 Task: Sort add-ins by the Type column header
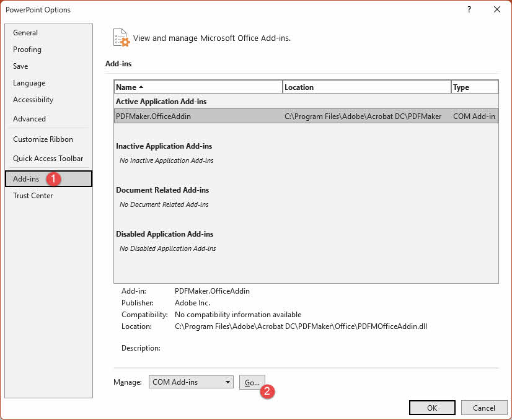pyautogui.click(x=474, y=87)
